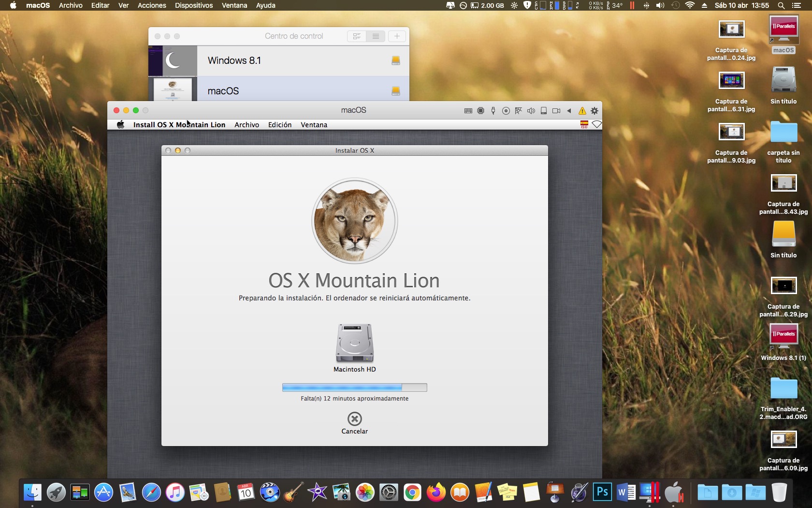
Task: Open the guest Edición menu
Action: tap(280, 125)
